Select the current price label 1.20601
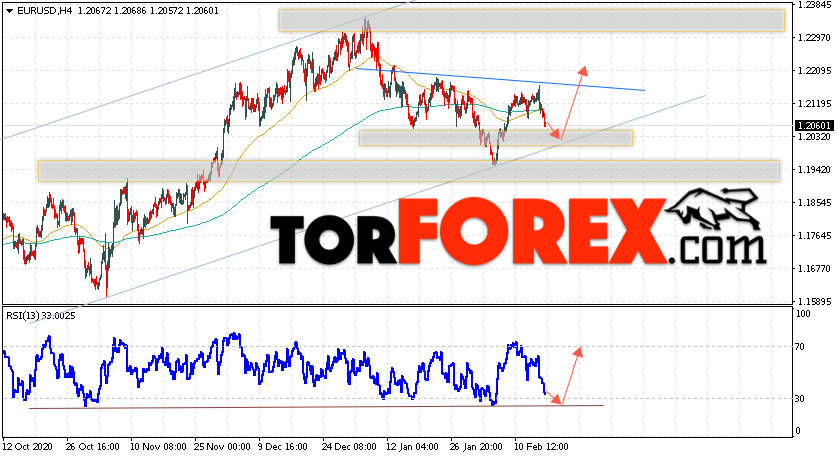The width and height of the screenshot is (838, 458). tap(814, 126)
